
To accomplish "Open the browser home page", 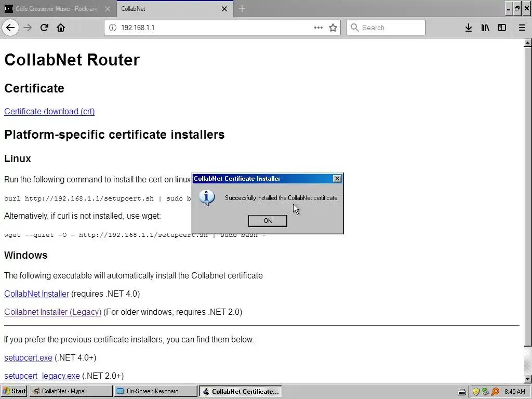I will click(x=61, y=28).
